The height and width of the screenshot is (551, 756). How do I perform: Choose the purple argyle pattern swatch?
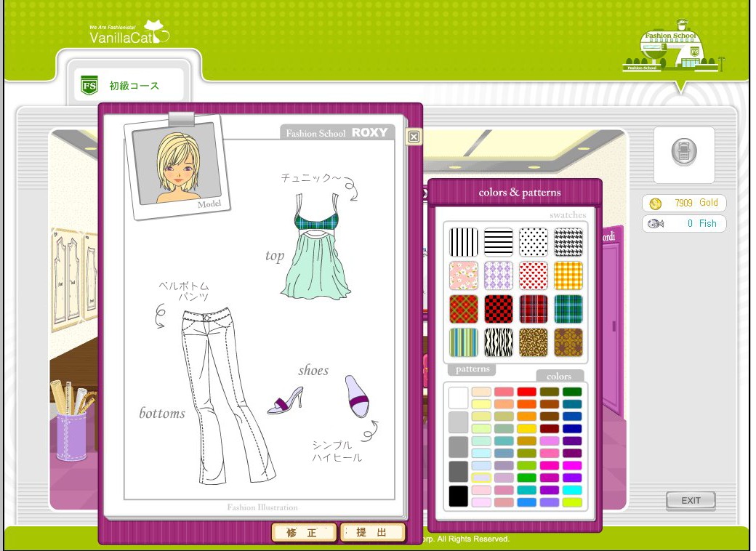(x=499, y=275)
